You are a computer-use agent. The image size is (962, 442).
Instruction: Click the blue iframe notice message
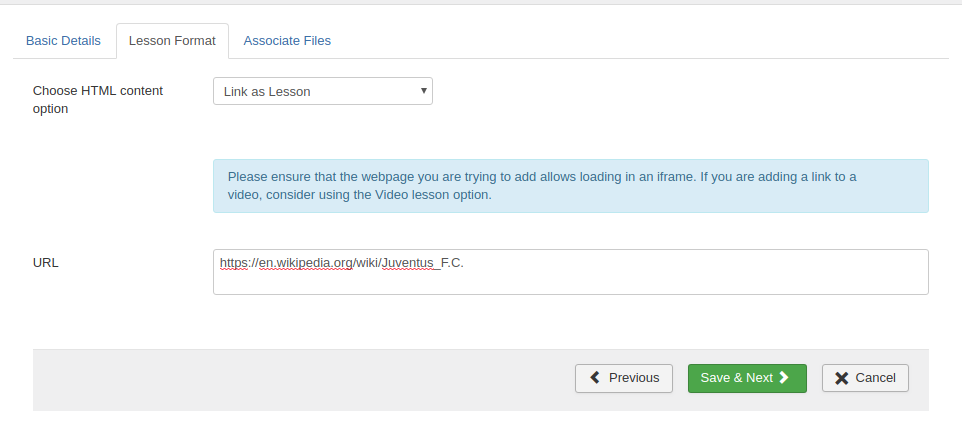coord(570,186)
